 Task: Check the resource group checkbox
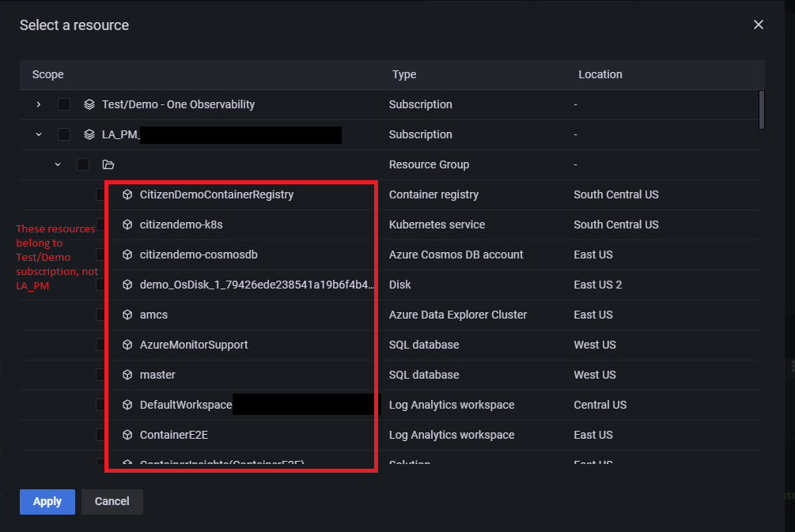click(82, 164)
